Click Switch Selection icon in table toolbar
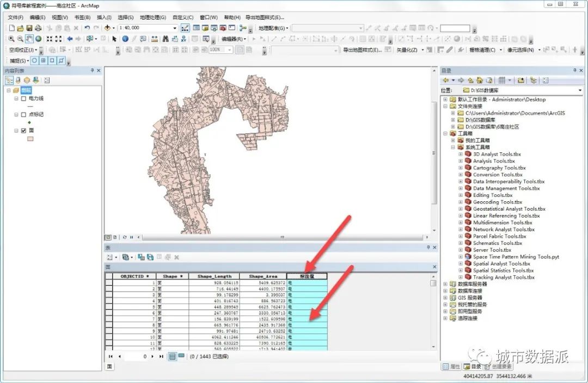 point(150,257)
